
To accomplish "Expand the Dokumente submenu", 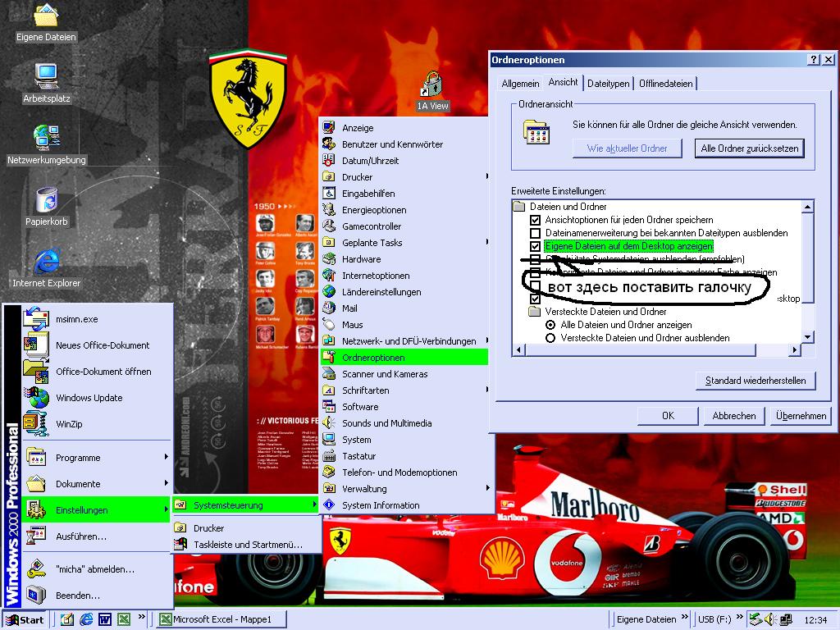I will coord(98,484).
